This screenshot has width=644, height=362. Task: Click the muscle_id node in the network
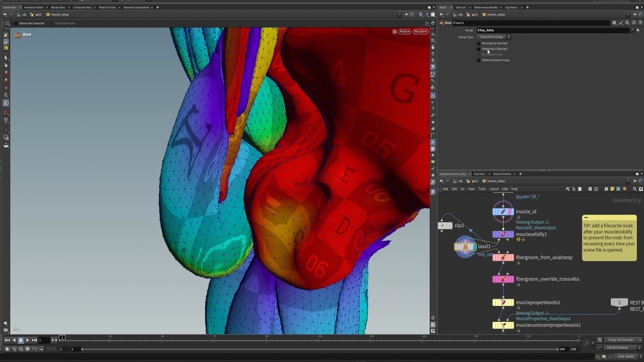503,212
